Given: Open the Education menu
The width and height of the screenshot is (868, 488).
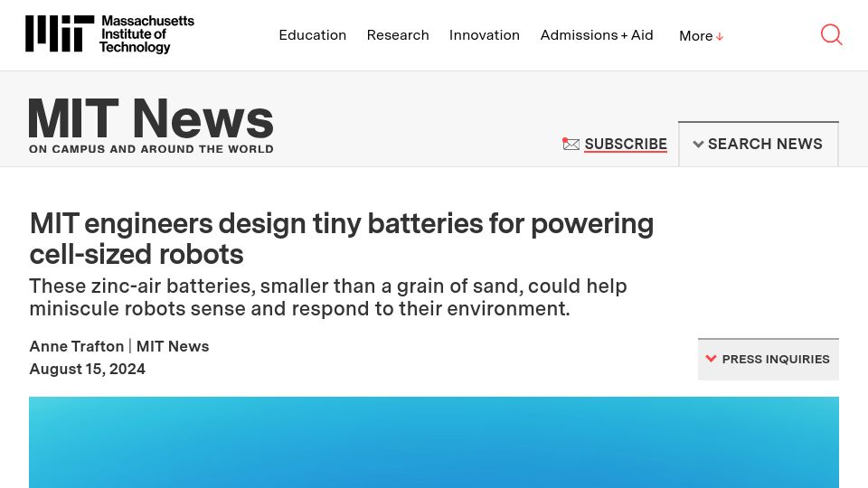Looking at the screenshot, I should [313, 35].
